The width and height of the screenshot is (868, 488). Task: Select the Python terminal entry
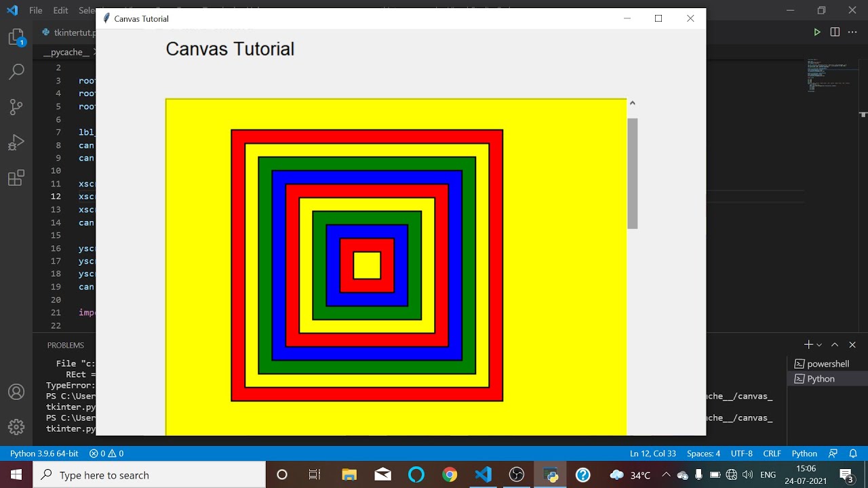[x=827, y=379]
